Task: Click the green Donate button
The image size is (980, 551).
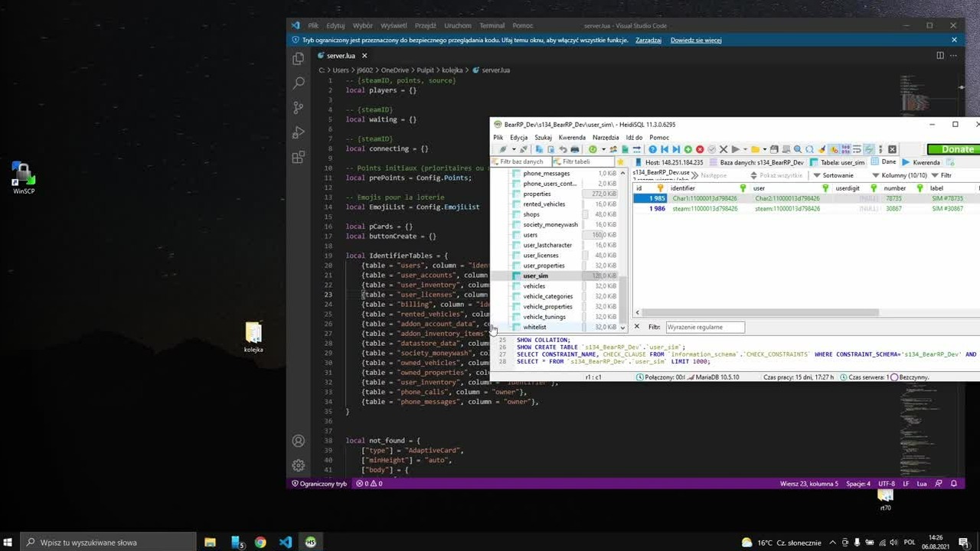Action: [x=953, y=149]
